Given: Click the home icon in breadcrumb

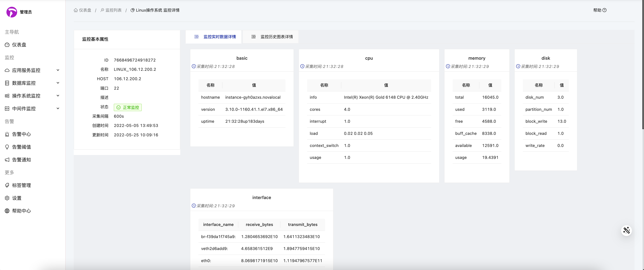Looking at the screenshot, I should (76, 10).
